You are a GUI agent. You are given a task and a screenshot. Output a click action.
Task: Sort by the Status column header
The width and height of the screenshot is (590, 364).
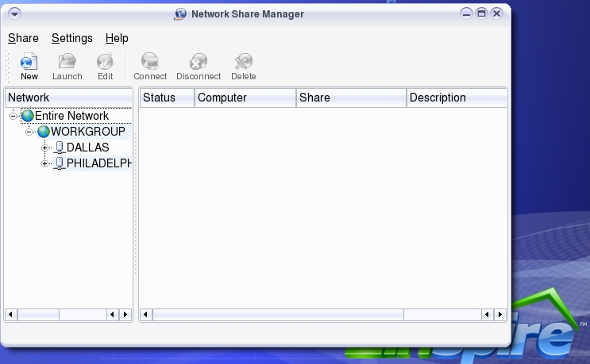(166, 98)
